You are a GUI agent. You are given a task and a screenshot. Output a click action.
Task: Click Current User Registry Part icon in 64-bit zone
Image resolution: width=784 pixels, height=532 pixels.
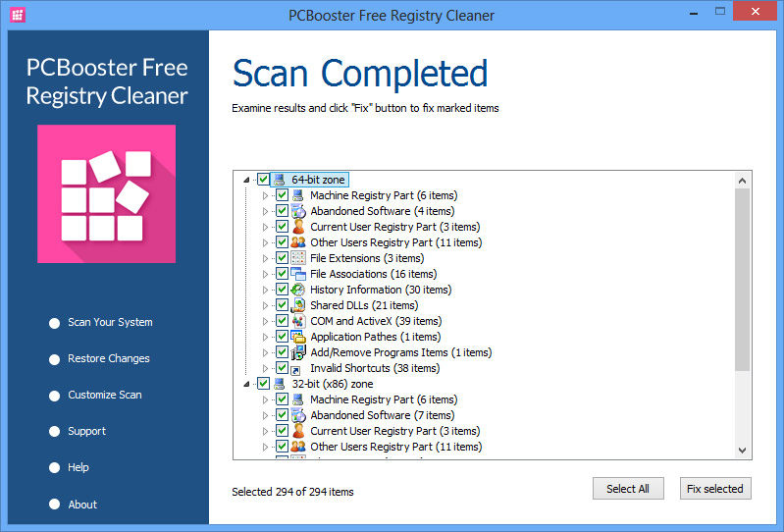(298, 227)
